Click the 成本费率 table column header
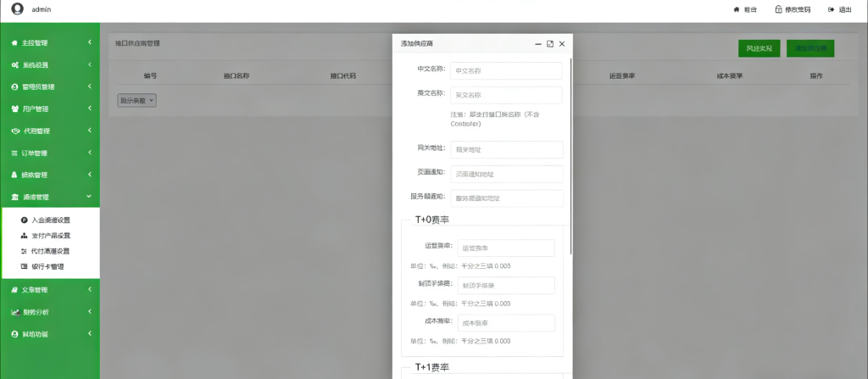This screenshot has width=868, height=379. click(730, 76)
